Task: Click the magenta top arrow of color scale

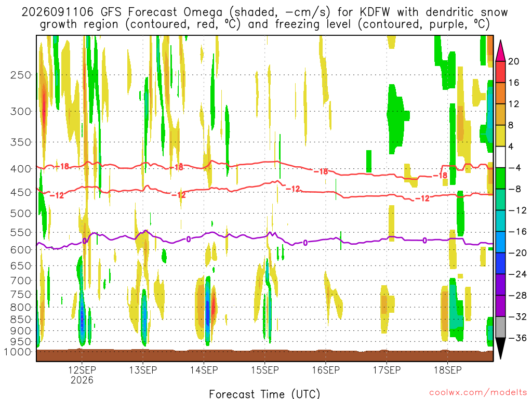Action: 500,51
